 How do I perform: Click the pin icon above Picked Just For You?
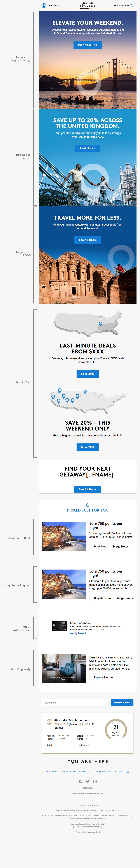pyautogui.click(x=88, y=505)
